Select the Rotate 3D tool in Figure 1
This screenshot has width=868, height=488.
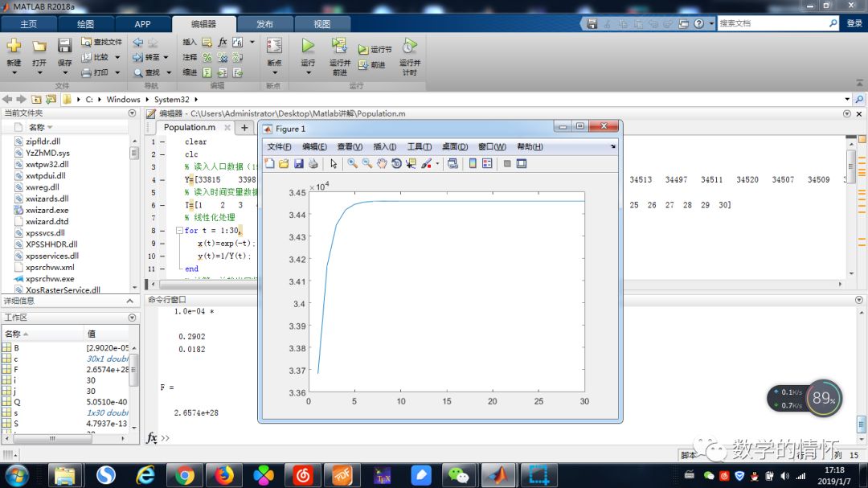[396, 163]
